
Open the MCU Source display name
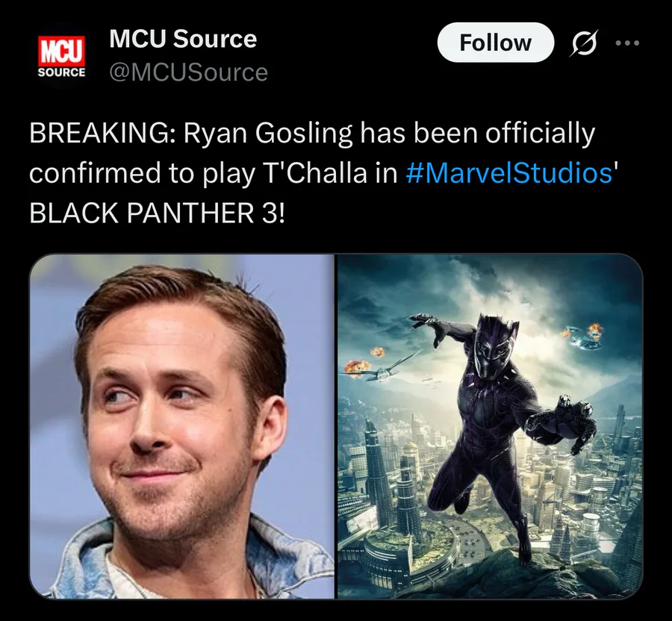(x=183, y=39)
